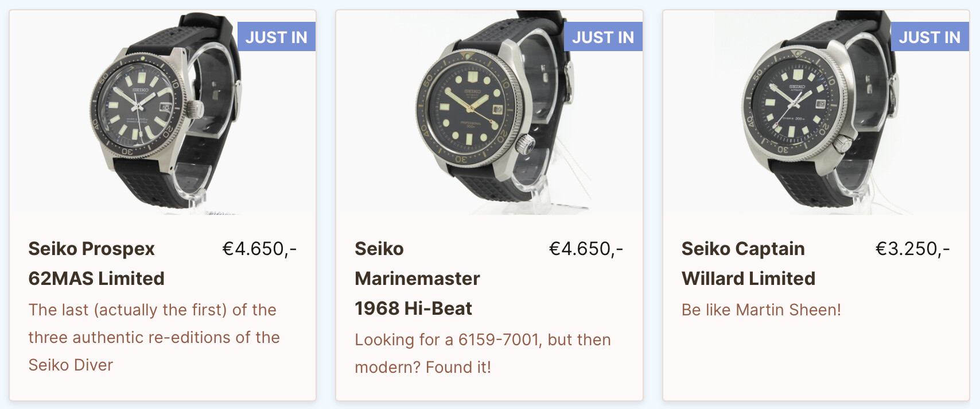Click the €3.250,- price label

912,249
